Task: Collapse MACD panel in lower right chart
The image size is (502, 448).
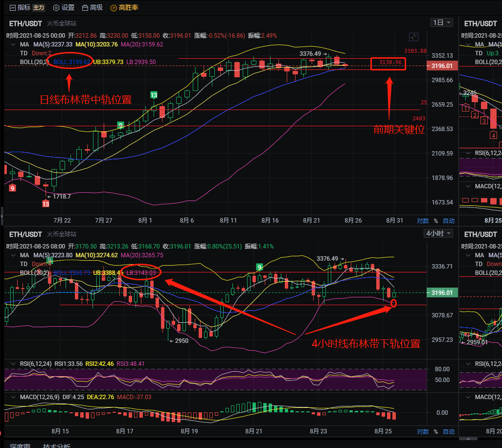Action: click(468, 397)
